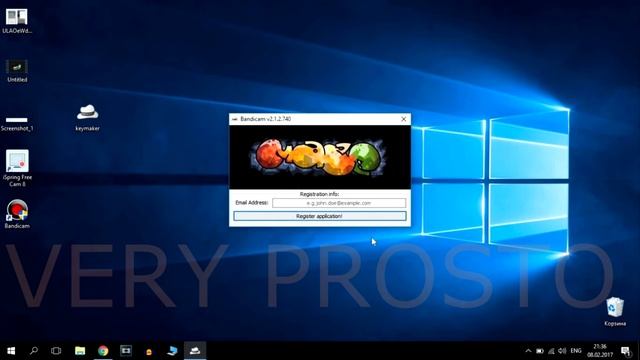640x360 pixels.
Task: Open File Explorer from the taskbar
Action: coord(80,351)
